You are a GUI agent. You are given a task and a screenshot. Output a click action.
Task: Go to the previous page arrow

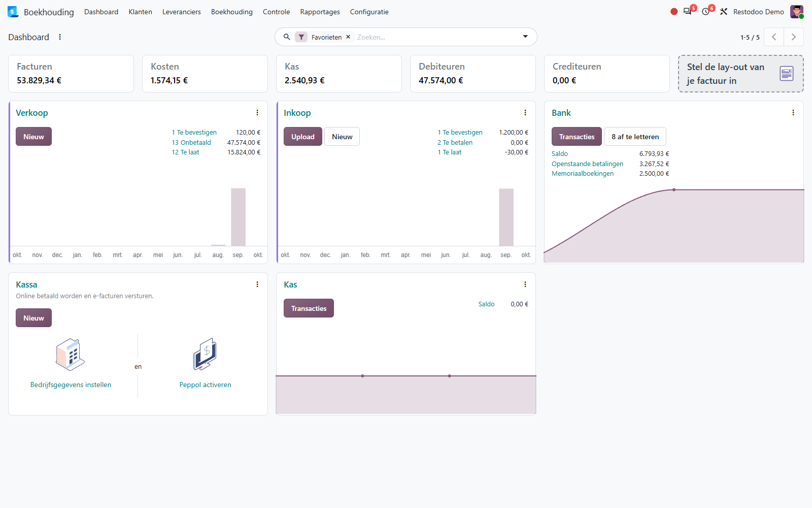pos(774,37)
